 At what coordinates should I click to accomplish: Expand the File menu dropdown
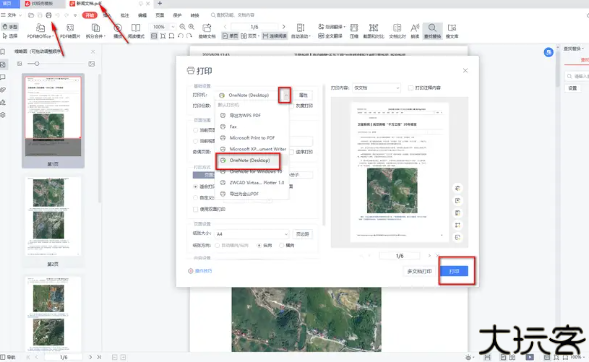tap(11, 15)
